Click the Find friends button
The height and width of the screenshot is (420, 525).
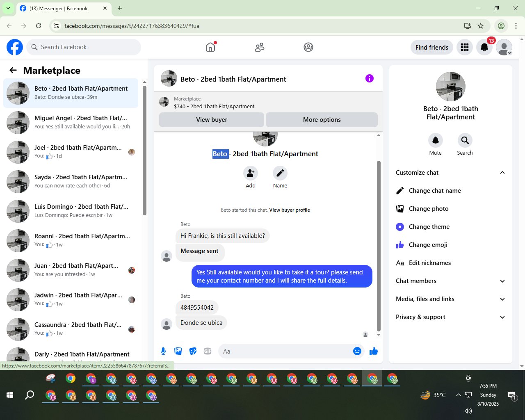[432, 47]
